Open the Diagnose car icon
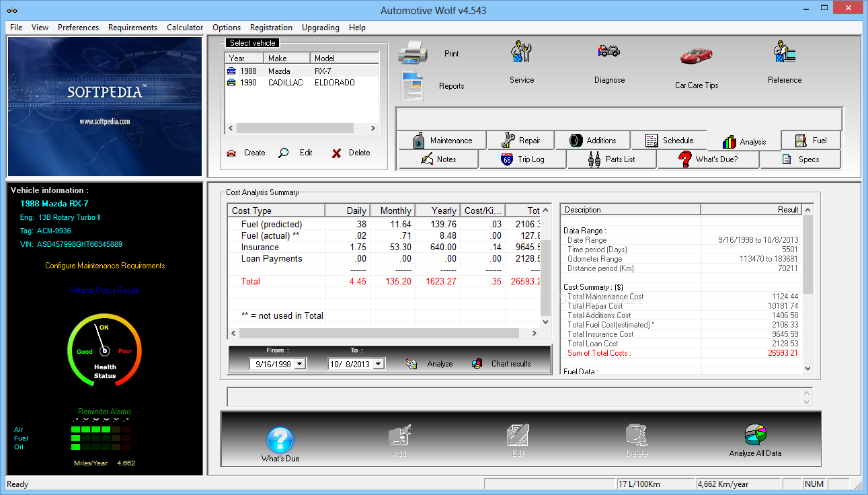Viewport: 868px width, 495px height. (609, 51)
